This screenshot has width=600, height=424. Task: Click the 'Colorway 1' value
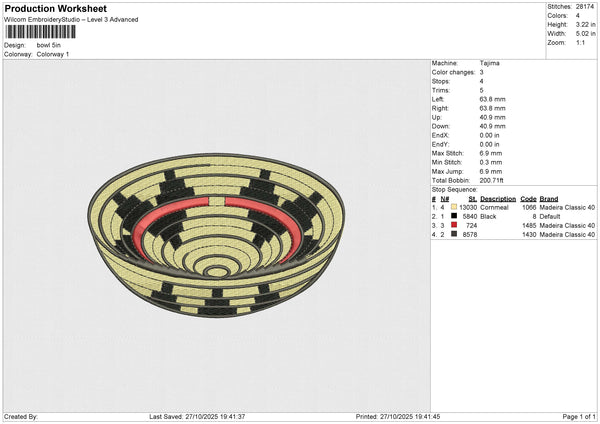[53, 54]
